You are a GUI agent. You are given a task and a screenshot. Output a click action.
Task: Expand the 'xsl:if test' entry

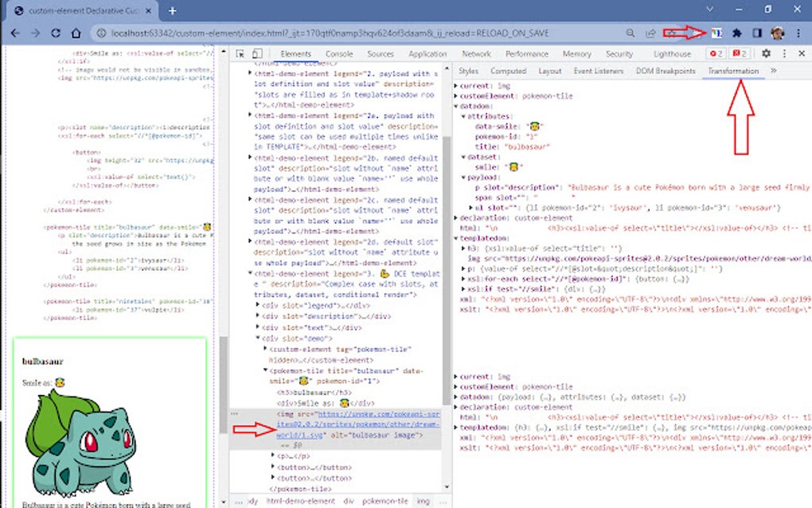tap(463, 289)
